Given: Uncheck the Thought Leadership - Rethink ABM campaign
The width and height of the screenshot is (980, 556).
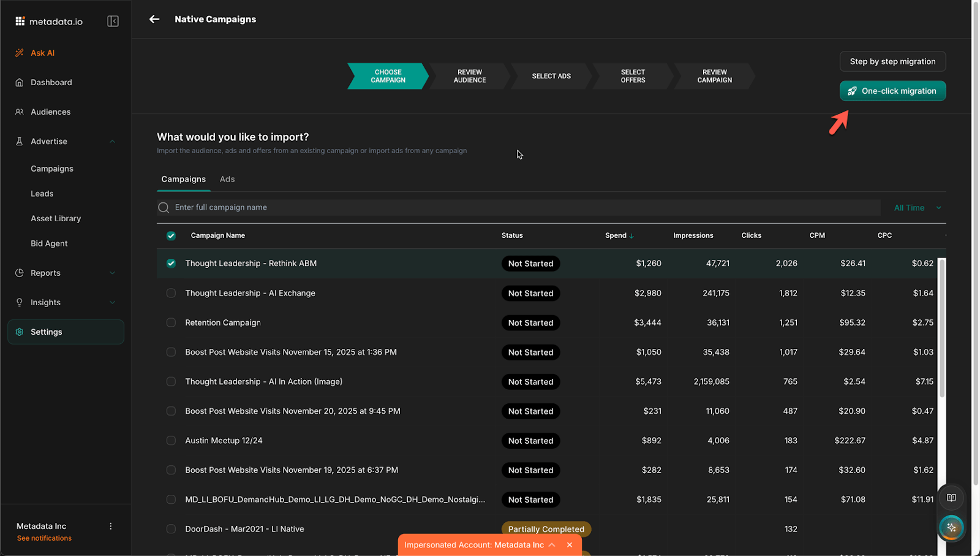Looking at the screenshot, I should (x=171, y=264).
